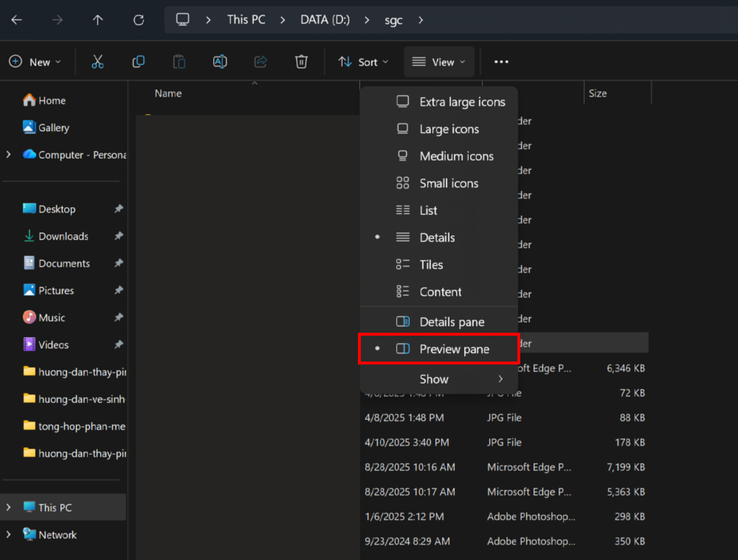This screenshot has height=560, width=738.
Task: Go to the Downloads folder
Action: click(63, 236)
